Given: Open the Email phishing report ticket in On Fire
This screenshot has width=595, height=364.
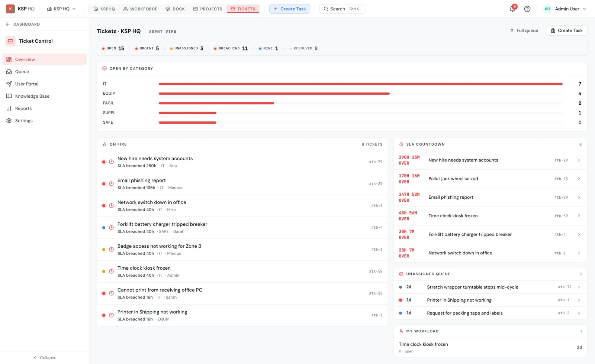Looking at the screenshot, I should [242, 184].
